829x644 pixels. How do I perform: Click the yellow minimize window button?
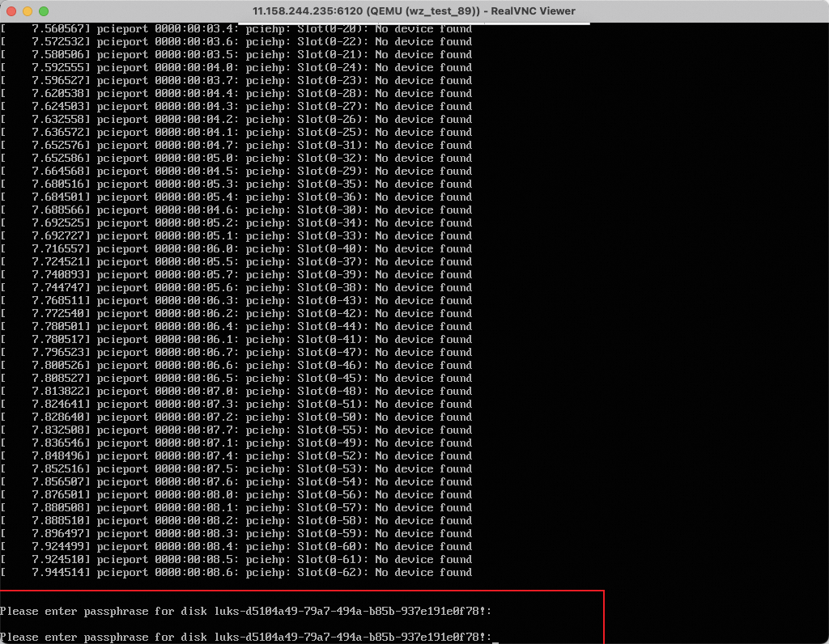click(27, 11)
